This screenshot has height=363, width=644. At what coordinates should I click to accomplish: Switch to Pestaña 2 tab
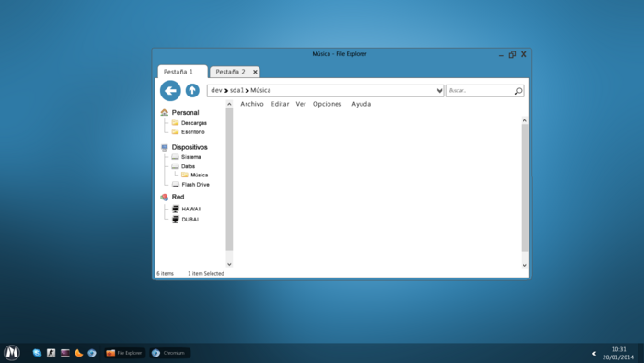point(230,72)
